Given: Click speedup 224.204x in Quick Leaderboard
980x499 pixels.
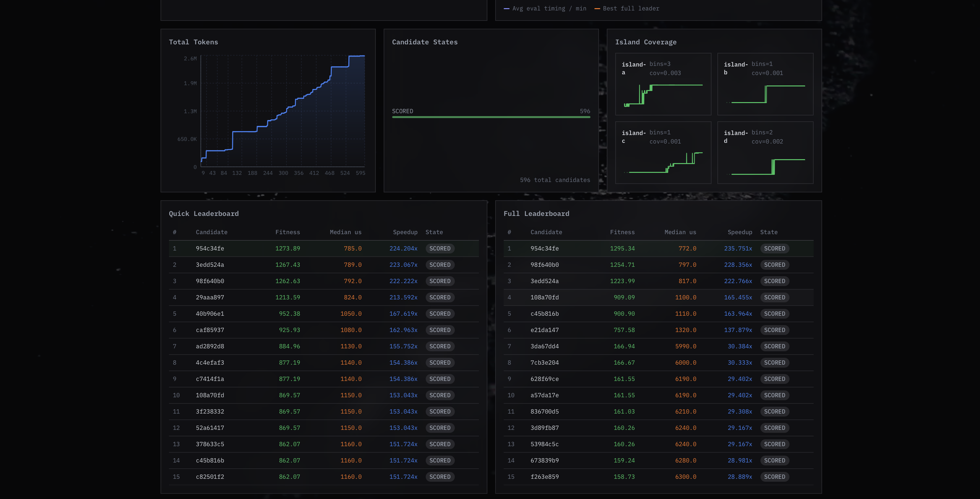Looking at the screenshot, I should pyautogui.click(x=403, y=249).
